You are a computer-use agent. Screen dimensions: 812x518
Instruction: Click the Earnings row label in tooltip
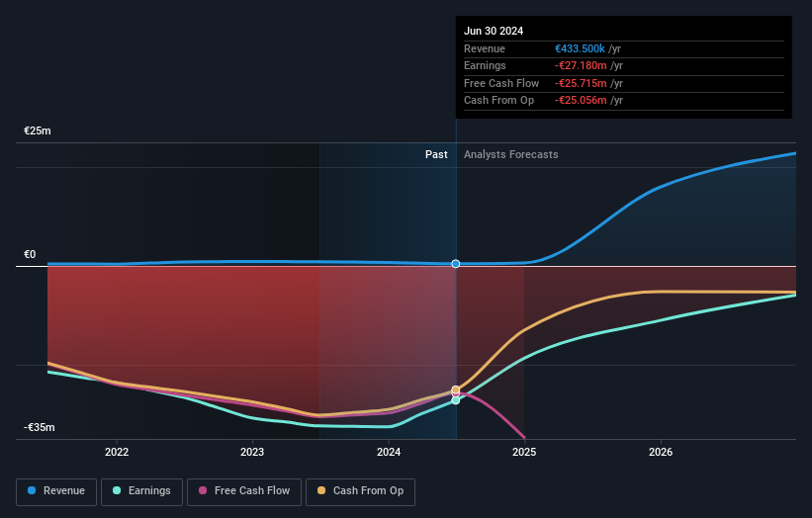pos(485,65)
